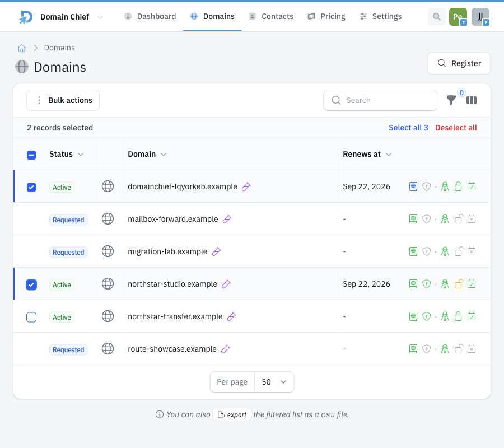504x448 pixels.
Task: Click the shield icon in northstar-studio.example row
Action: click(x=427, y=284)
